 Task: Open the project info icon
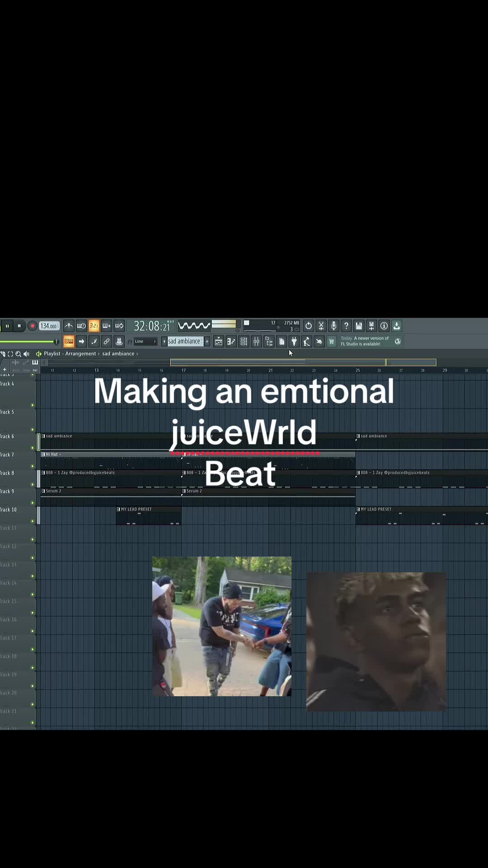point(384,325)
